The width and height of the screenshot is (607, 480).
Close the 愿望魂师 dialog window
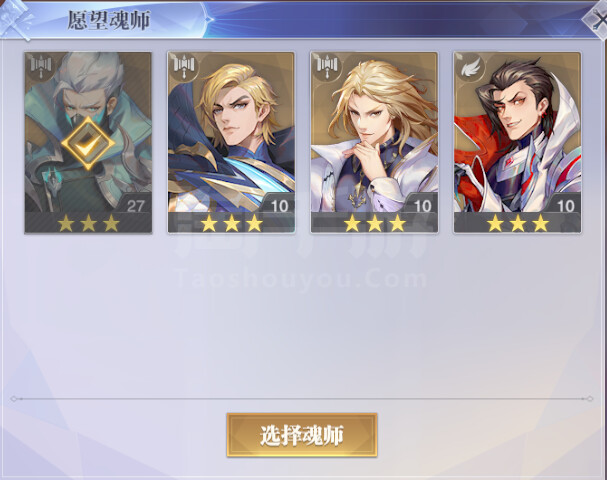click(597, 21)
